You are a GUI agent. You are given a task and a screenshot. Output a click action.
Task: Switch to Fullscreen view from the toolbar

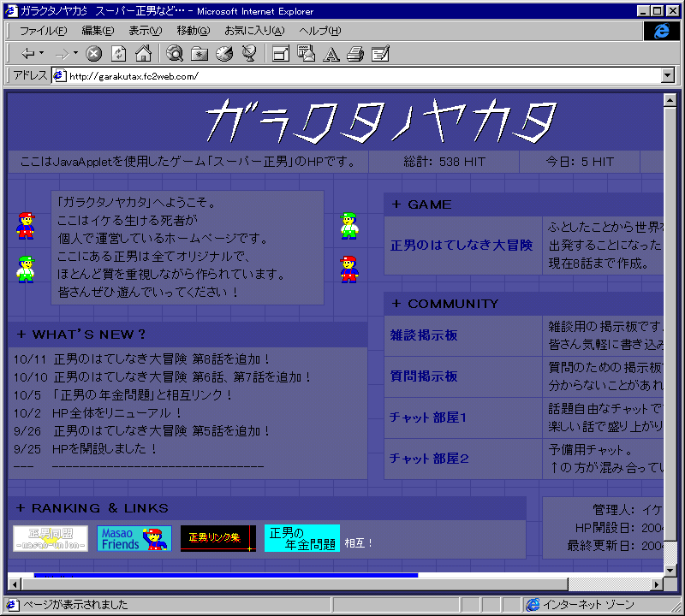(x=281, y=54)
